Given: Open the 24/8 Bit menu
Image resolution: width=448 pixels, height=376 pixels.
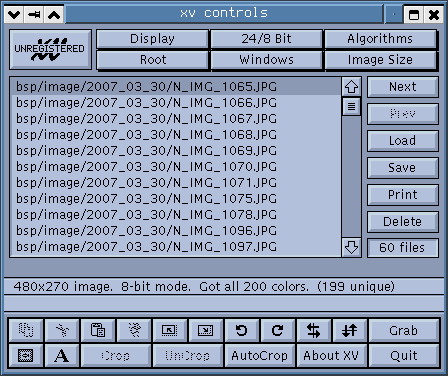Looking at the screenshot, I should 266,39.
